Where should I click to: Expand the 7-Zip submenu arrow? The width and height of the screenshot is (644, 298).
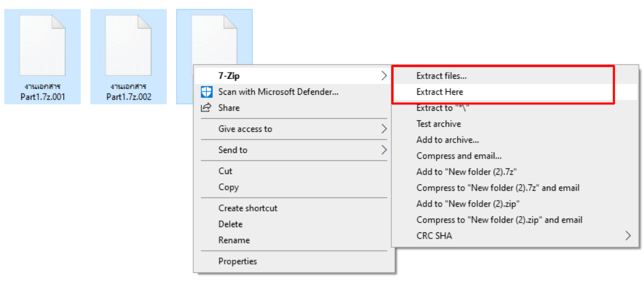tap(384, 75)
